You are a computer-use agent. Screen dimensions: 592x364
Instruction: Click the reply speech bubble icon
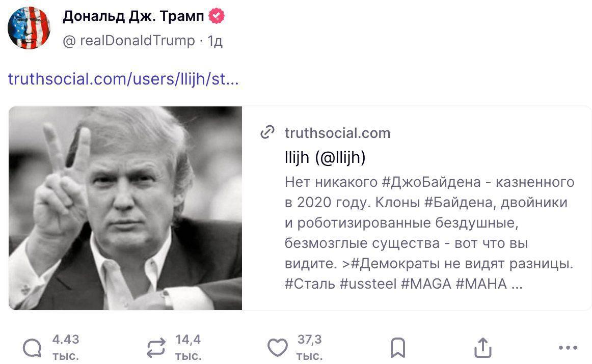(32, 348)
